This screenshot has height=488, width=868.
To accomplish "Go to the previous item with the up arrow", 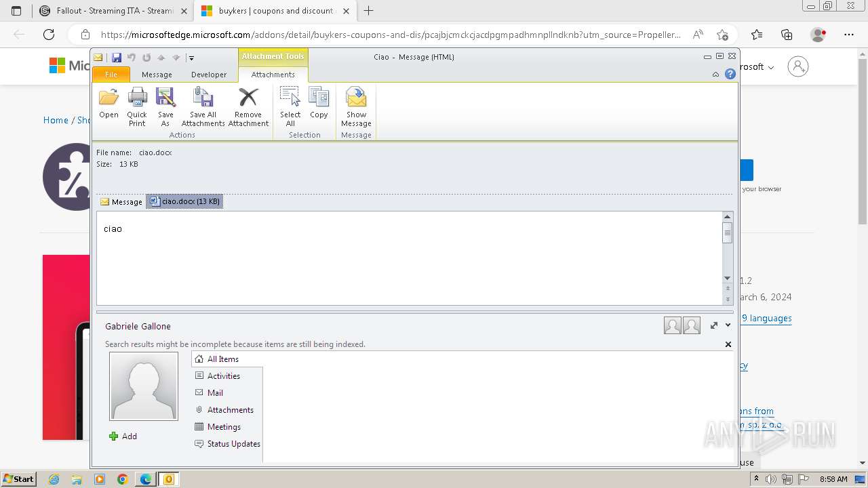I will click(161, 58).
